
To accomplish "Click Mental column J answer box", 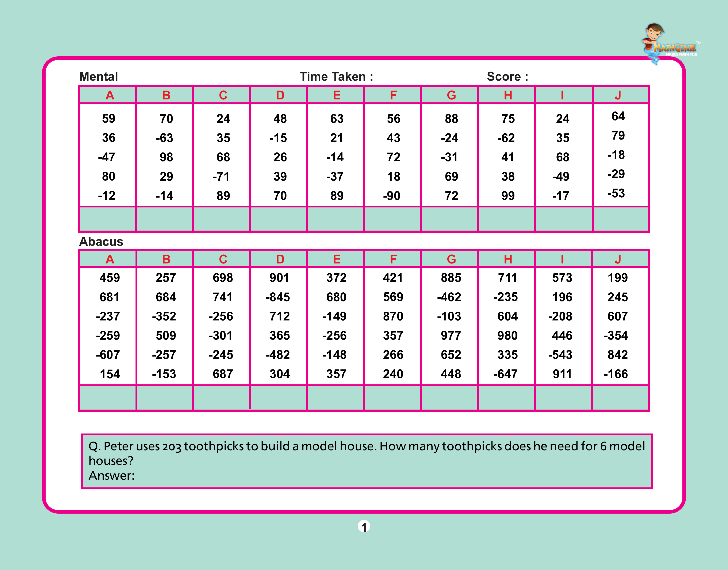I will pos(621,219).
